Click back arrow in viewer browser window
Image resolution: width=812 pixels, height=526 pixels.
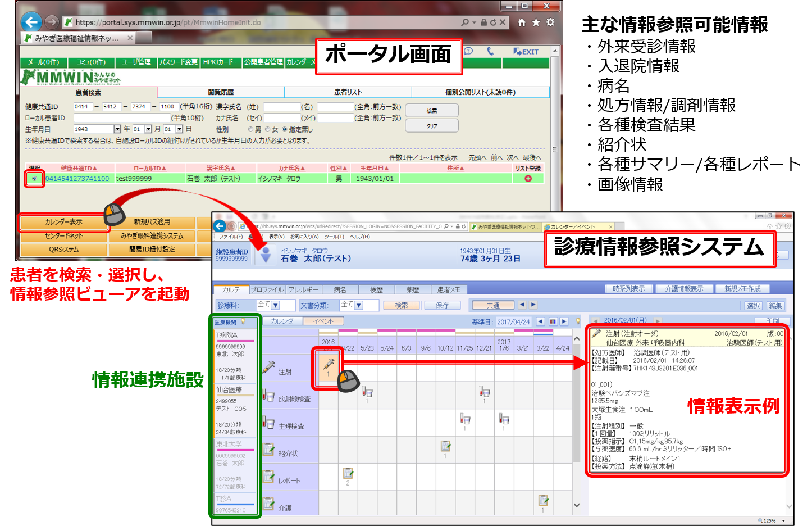pyautogui.click(x=220, y=226)
